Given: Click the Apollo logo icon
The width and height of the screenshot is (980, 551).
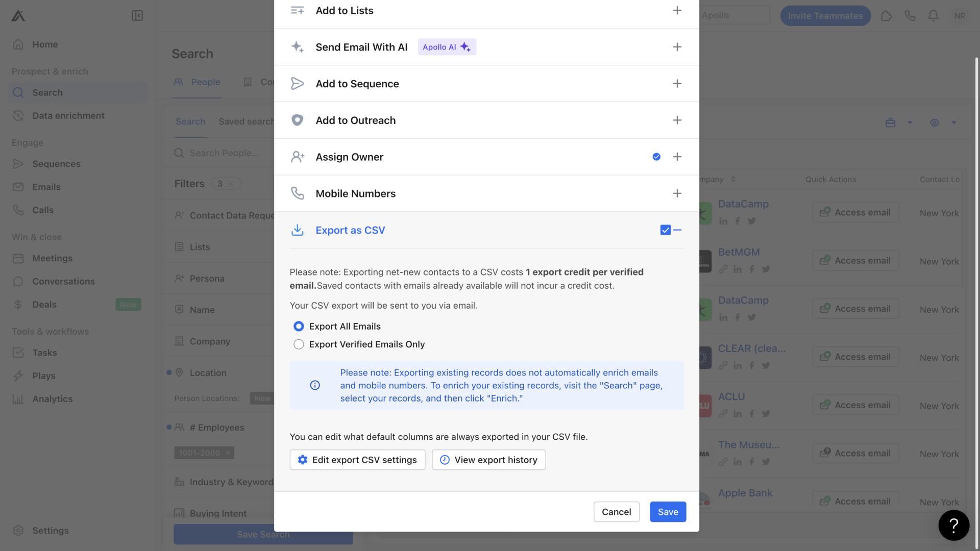Looking at the screenshot, I should click(18, 16).
